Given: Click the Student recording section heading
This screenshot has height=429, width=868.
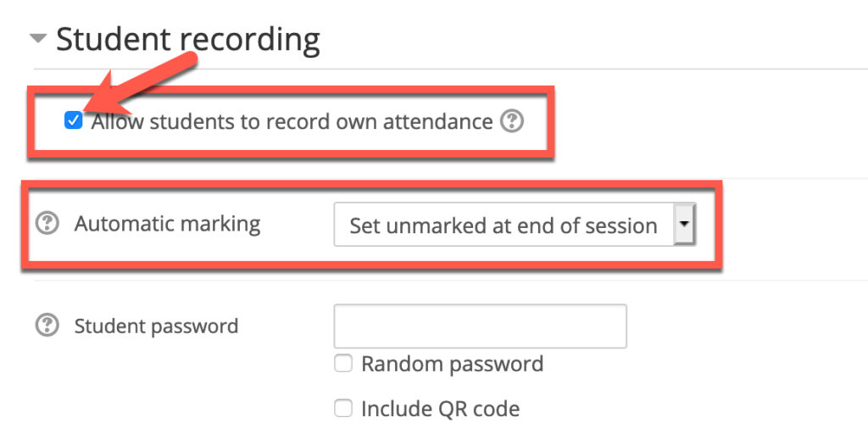Looking at the screenshot, I should (187, 40).
